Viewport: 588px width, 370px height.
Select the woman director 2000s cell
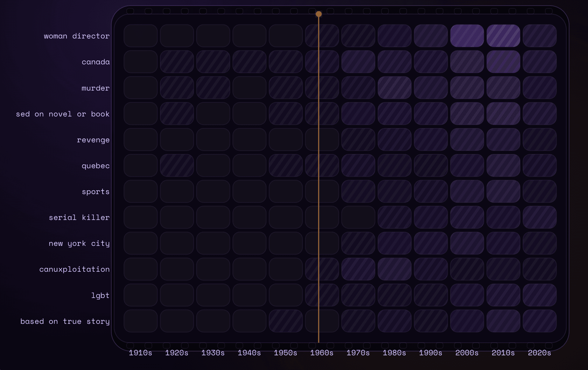pyautogui.click(x=467, y=36)
